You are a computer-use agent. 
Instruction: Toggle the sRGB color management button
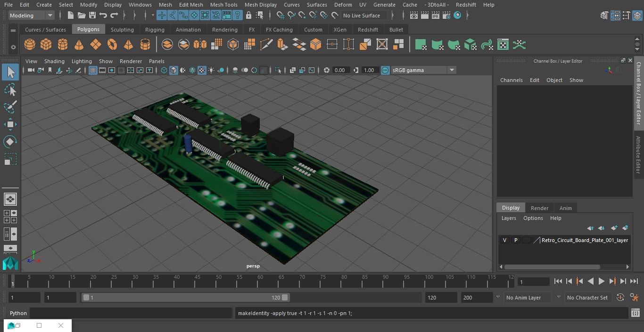click(385, 70)
